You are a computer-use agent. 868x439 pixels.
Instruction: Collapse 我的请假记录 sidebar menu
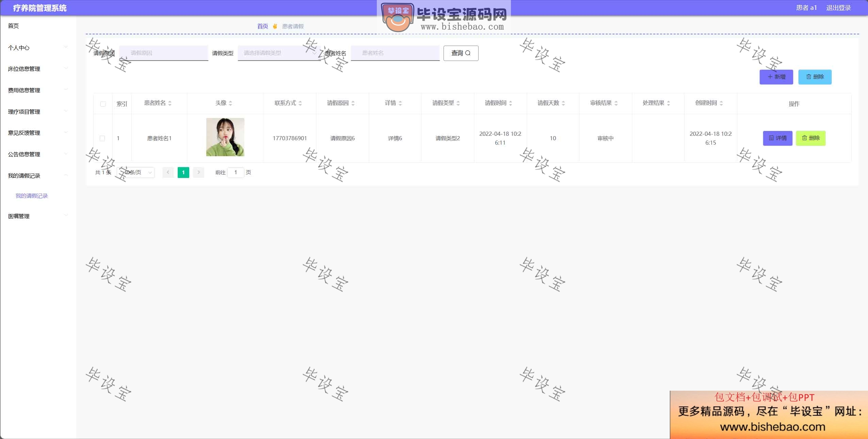[x=38, y=176]
